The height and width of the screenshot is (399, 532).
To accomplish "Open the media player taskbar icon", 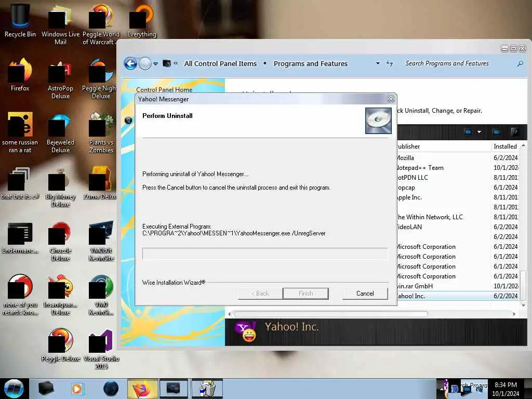I will 77,389.
